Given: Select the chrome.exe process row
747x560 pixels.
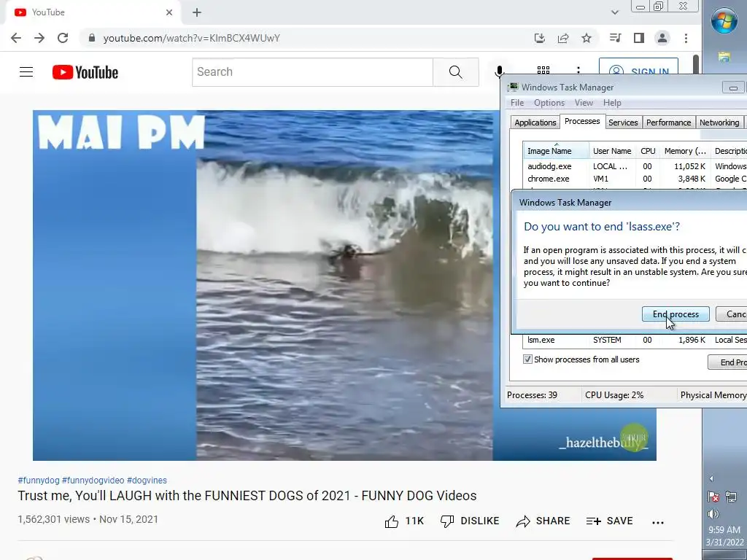Looking at the screenshot, I should pos(635,179).
